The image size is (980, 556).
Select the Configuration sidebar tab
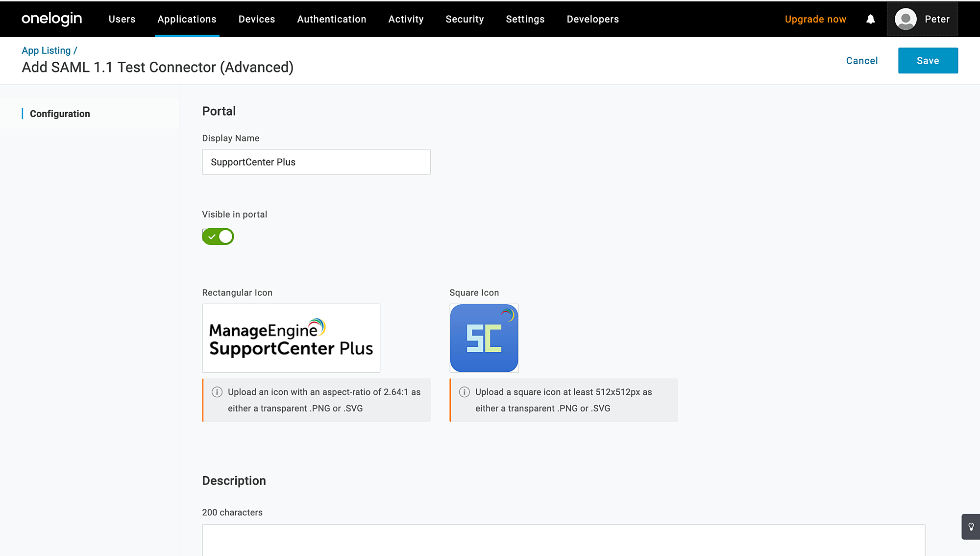(x=60, y=114)
